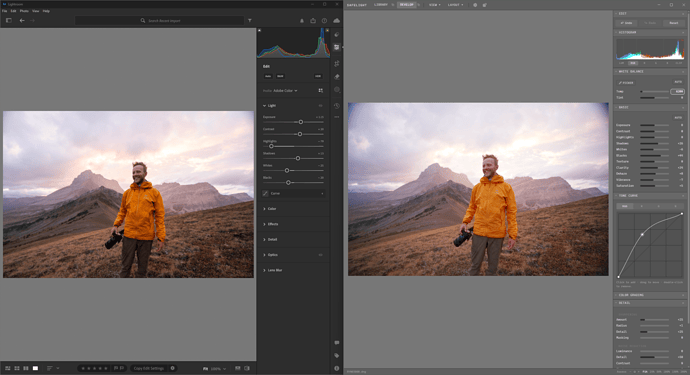Screen dimensions: 690x375
Task: Open the File menu in Lightroom
Action: coord(4,11)
